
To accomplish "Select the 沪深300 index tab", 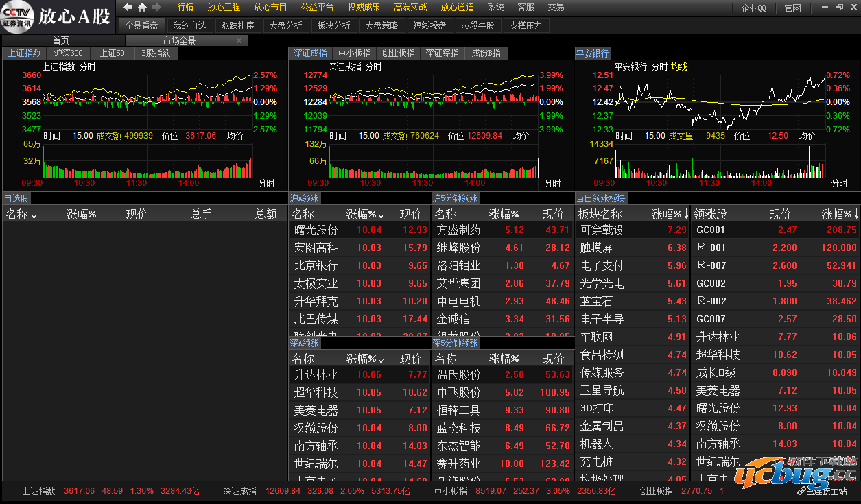I will point(69,53).
